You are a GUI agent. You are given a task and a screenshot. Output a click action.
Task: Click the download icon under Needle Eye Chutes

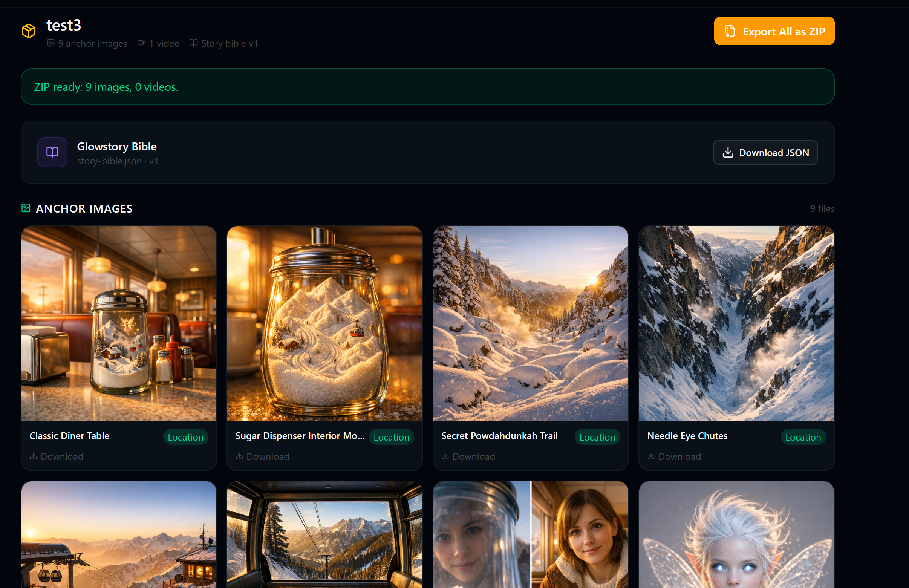pos(651,456)
